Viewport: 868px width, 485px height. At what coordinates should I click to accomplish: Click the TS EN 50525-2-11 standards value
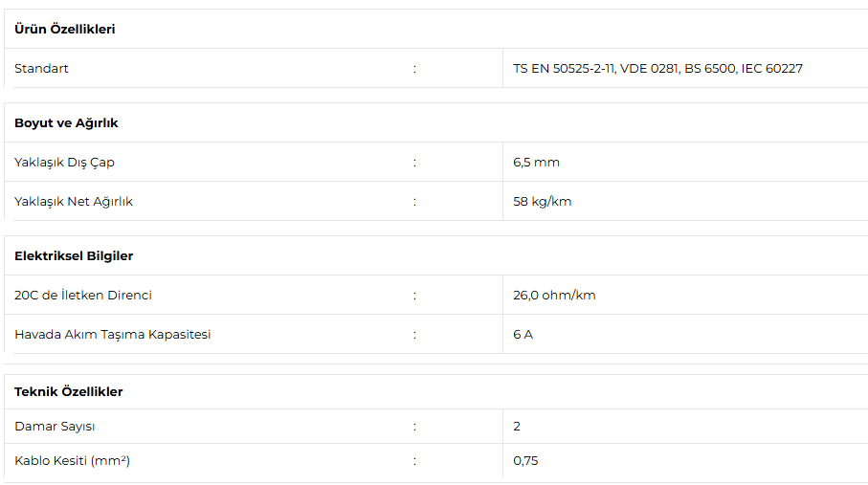tap(657, 68)
